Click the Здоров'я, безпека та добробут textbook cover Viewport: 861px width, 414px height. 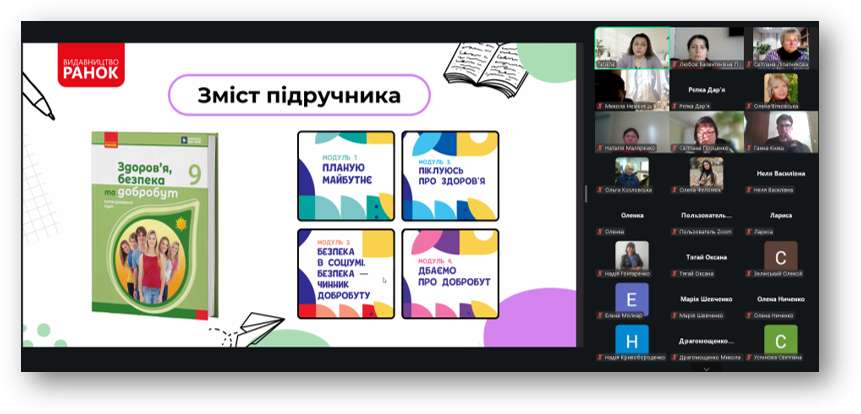pos(151,223)
